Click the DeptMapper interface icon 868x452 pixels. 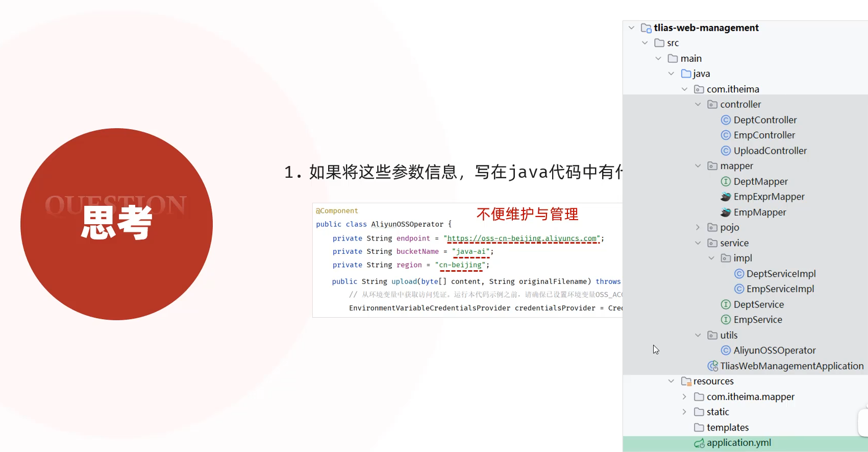click(726, 181)
